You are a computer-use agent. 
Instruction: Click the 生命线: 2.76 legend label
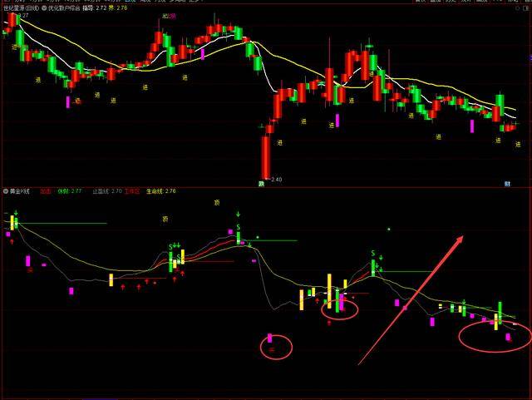160,191
